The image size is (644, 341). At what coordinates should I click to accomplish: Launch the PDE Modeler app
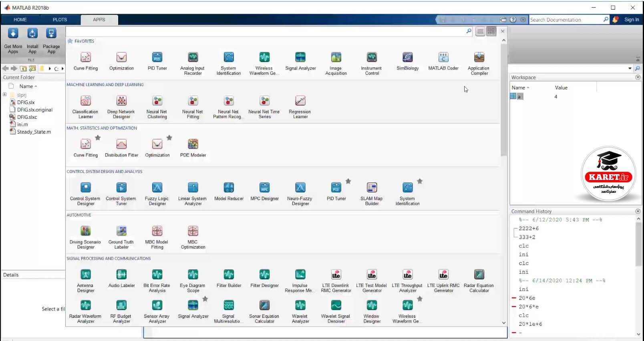[193, 148]
